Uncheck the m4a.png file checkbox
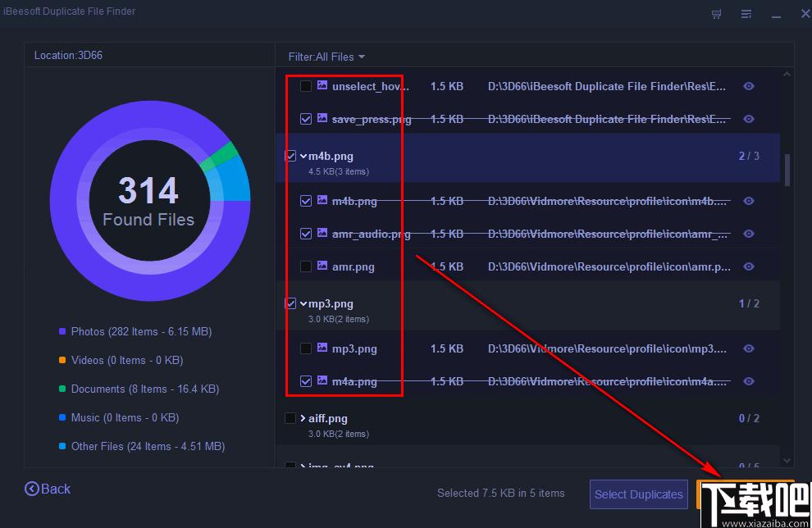The height and width of the screenshot is (528, 812). (x=306, y=381)
